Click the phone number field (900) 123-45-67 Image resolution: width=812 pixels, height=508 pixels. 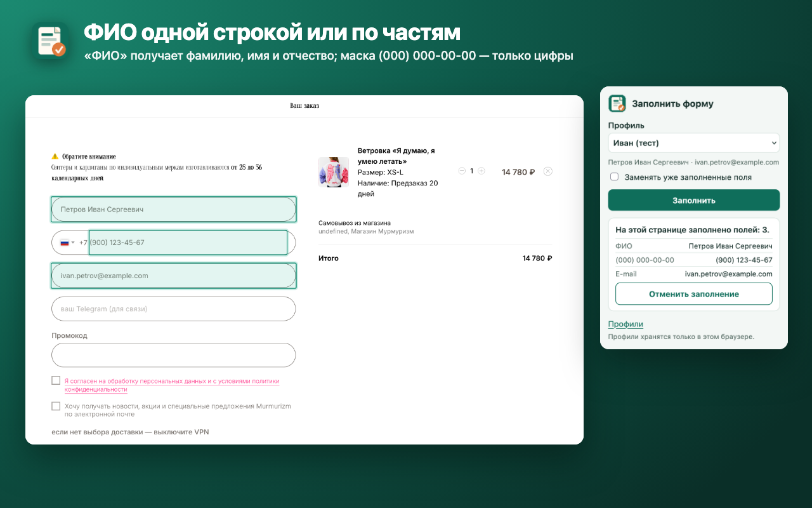[x=188, y=243]
